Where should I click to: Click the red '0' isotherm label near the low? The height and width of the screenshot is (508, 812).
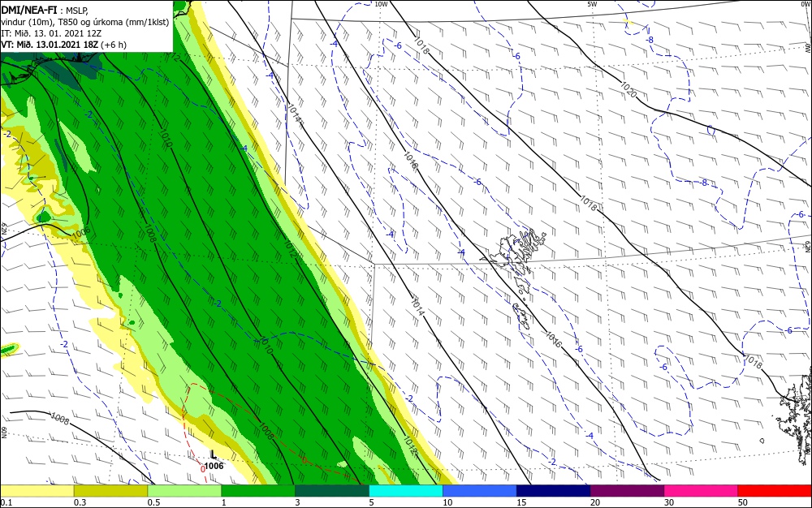pyautogui.click(x=202, y=469)
